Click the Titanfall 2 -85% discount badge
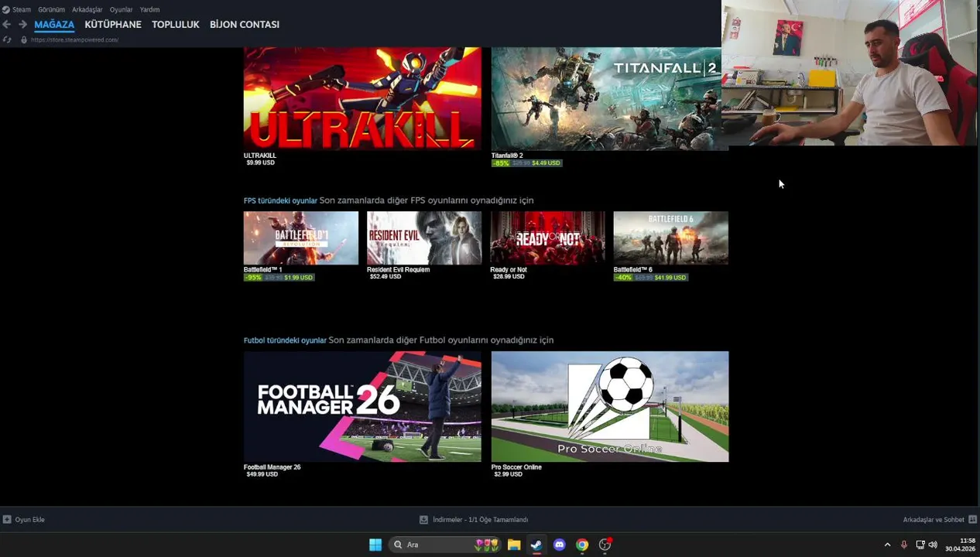The width and height of the screenshot is (980, 557). (502, 163)
